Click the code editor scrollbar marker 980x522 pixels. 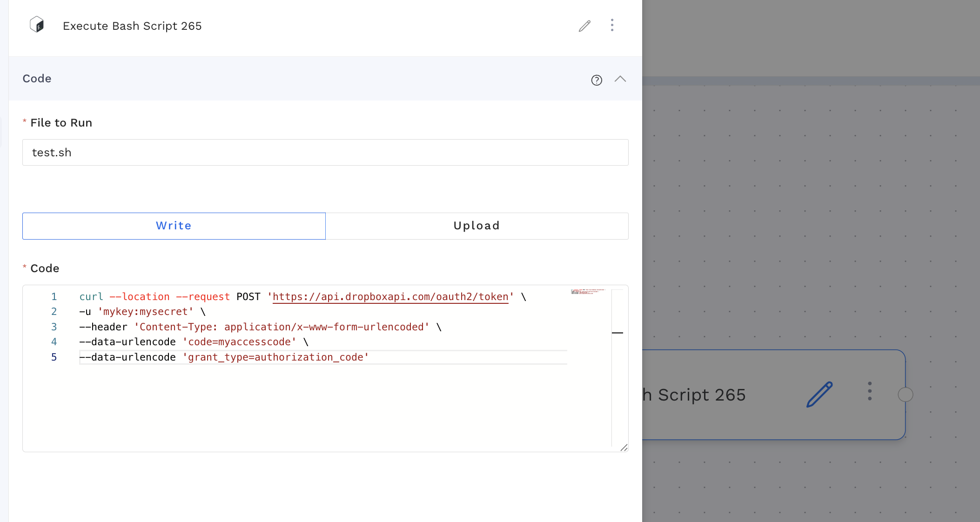(x=617, y=333)
